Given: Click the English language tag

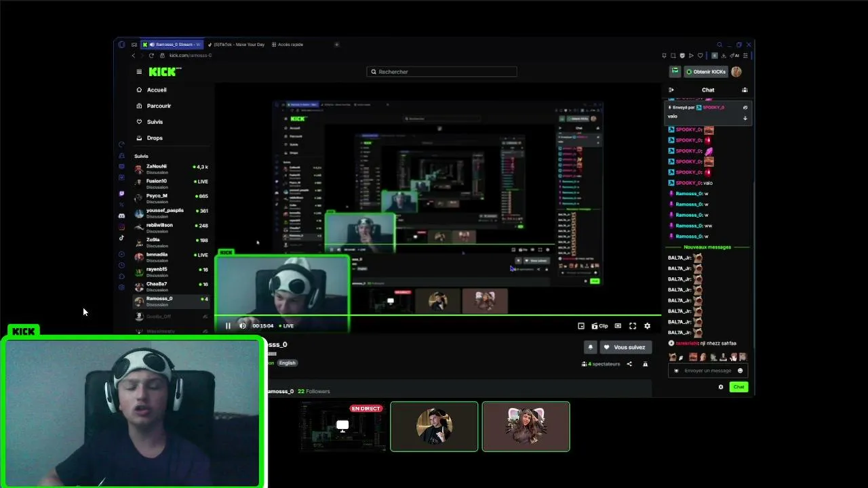Looking at the screenshot, I should click(x=288, y=363).
